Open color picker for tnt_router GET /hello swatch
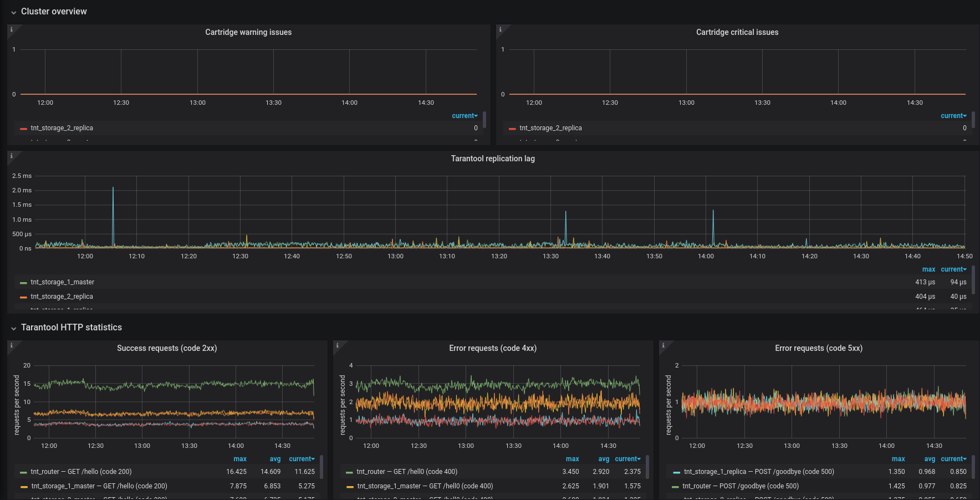The height and width of the screenshot is (500, 980). 23,472
